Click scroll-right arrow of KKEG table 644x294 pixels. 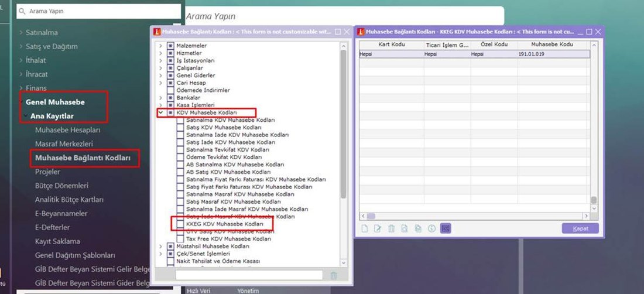[586, 216]
